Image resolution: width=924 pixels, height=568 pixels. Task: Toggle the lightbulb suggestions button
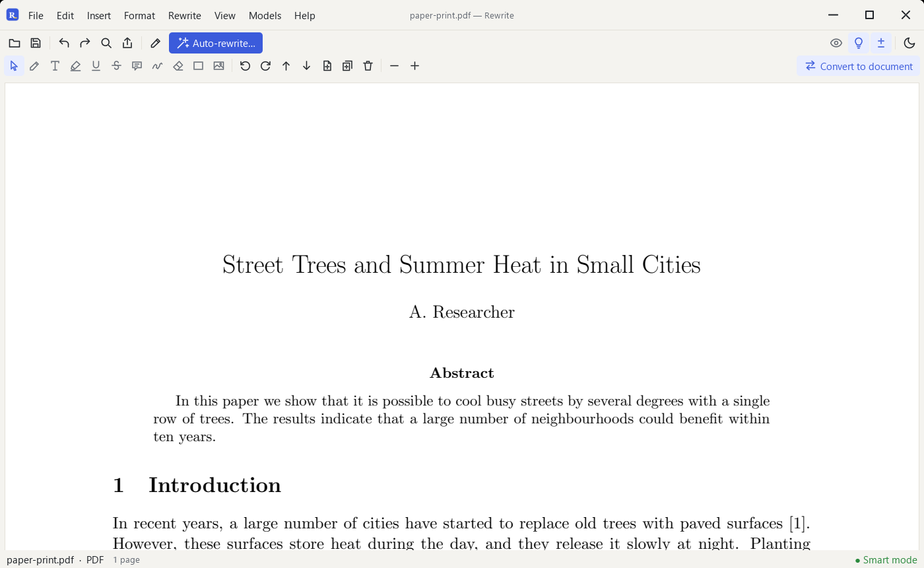(x=859, y=44)
